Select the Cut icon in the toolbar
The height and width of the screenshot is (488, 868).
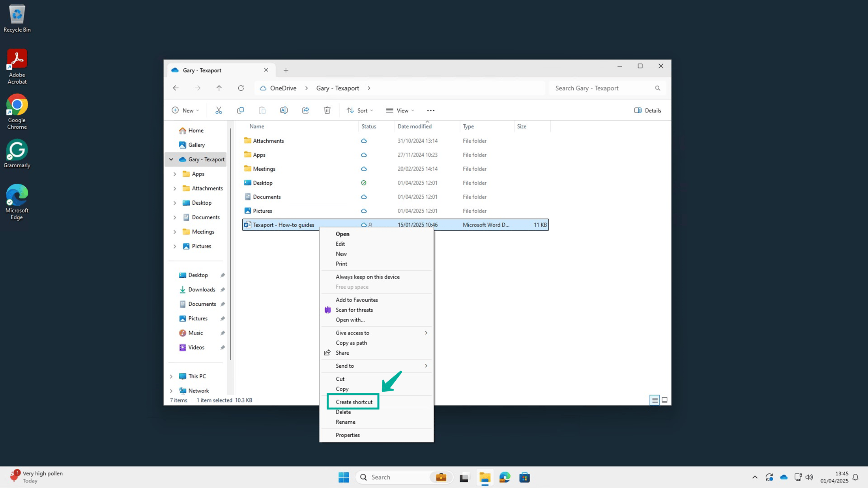coord(219,110)
